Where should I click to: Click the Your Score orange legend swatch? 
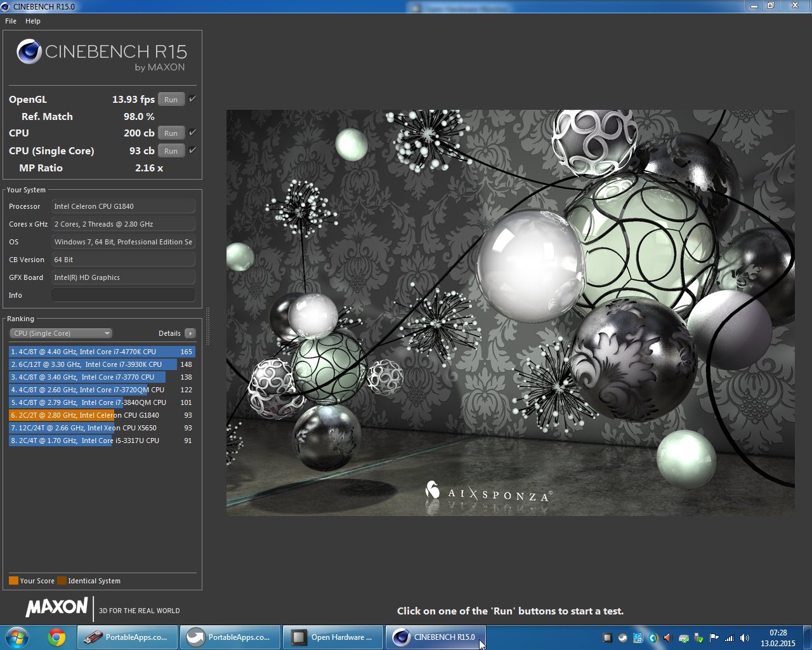13,580
